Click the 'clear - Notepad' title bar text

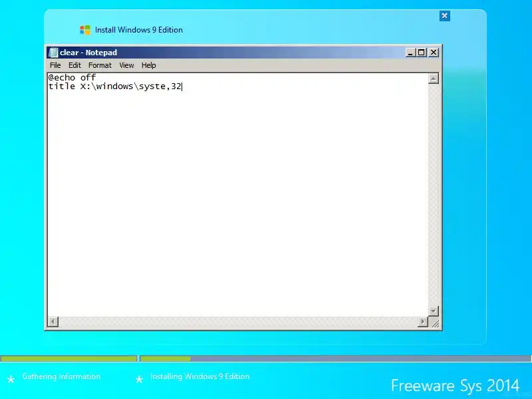point(88,53)
